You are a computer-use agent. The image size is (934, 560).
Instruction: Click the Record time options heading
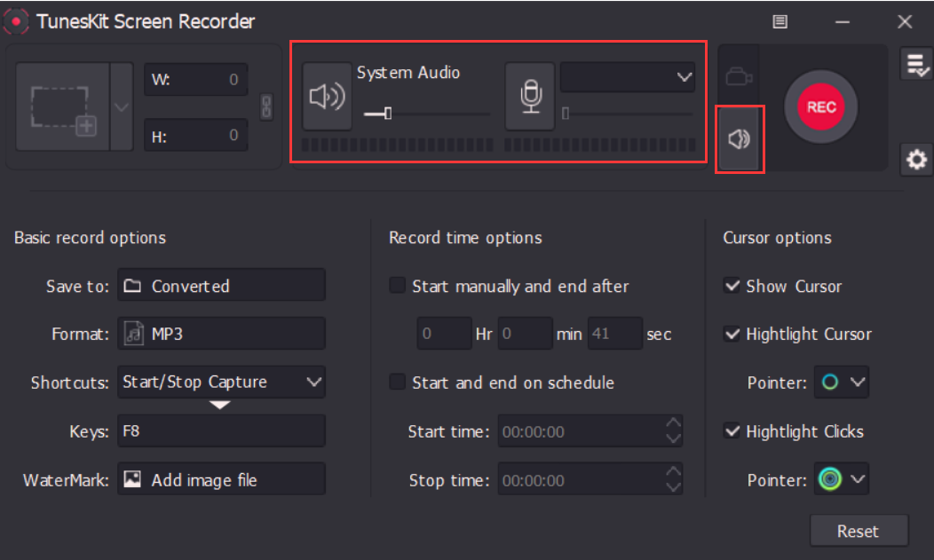pos(465,238)
